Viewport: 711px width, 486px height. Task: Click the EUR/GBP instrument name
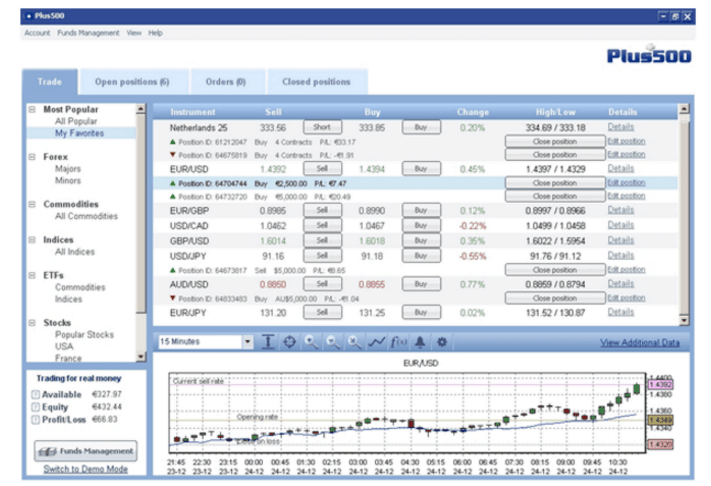pyautogui.click(x=188, y=211)
